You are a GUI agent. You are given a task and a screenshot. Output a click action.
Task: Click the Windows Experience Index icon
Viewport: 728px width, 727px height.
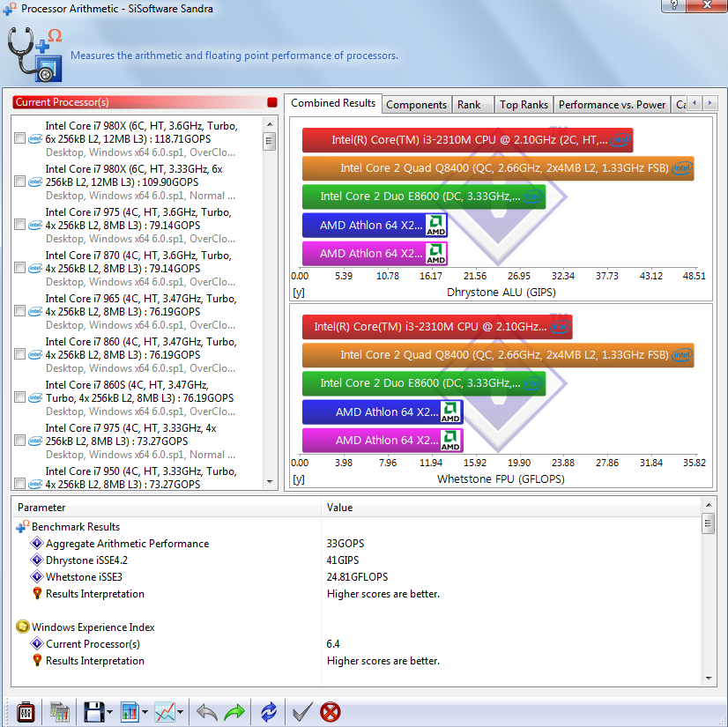point(22,627)
